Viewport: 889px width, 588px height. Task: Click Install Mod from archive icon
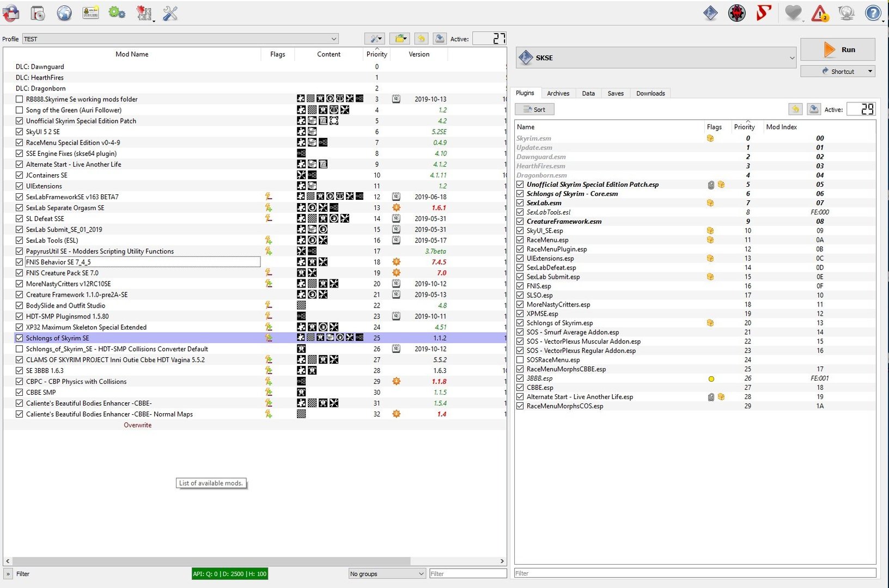point(38,13)
